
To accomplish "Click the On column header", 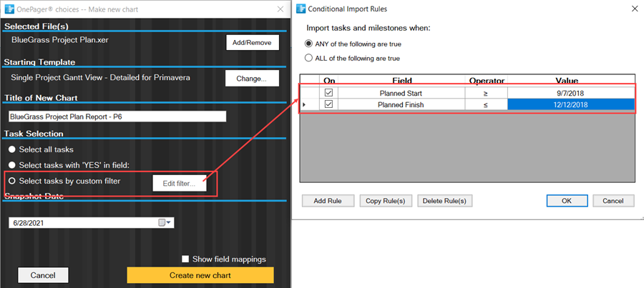I will [x=329, y=81].
